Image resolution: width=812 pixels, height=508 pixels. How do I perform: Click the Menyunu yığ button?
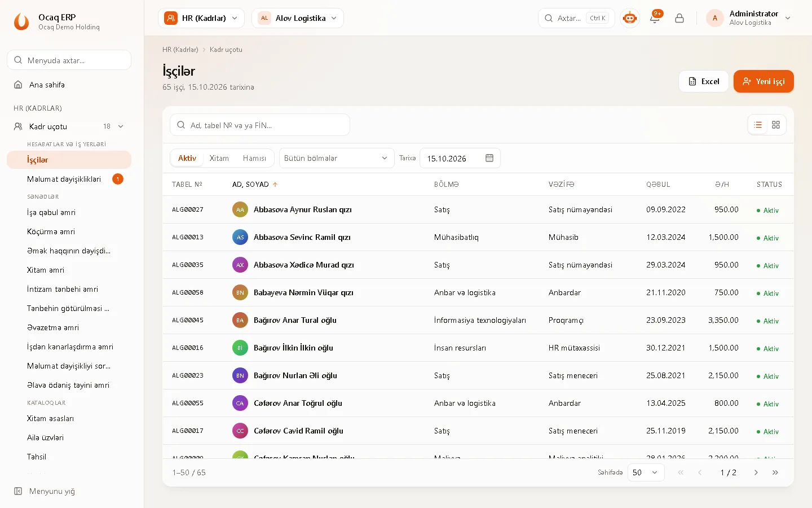click(x=69, y=491)
